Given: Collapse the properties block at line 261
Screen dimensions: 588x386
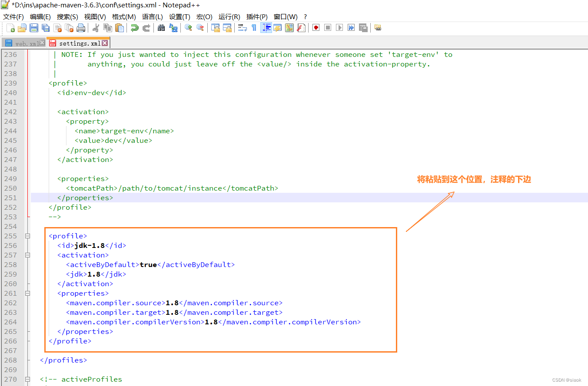Looking at the screenshot, I should (28, 294).
